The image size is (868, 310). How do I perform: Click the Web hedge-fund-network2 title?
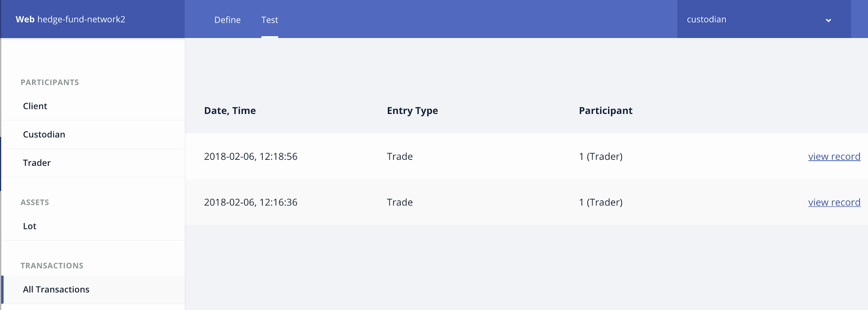click(71, 20)
